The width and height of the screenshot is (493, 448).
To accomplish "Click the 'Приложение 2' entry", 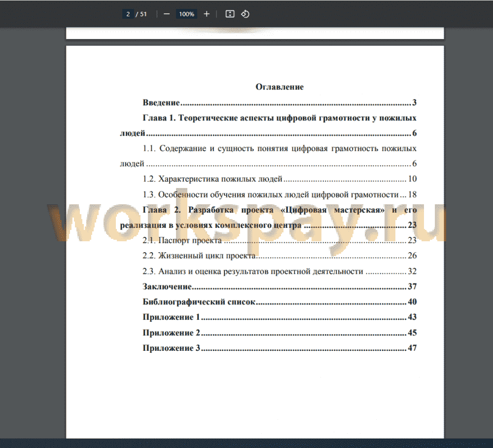I will pos(280,333).
